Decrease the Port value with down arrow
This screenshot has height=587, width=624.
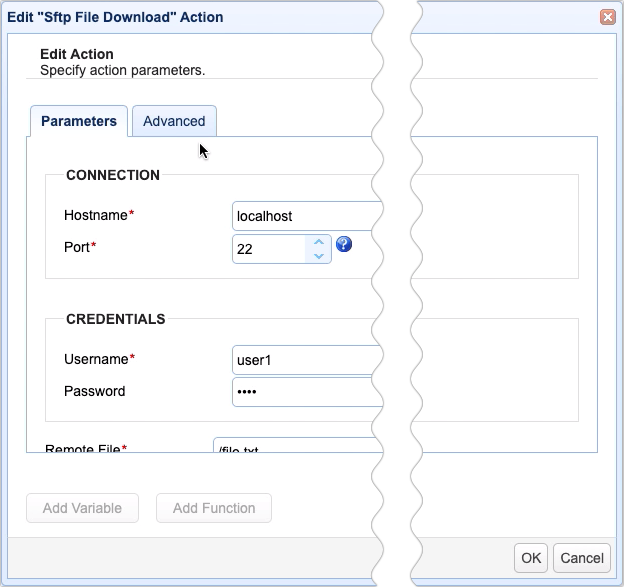318,256
